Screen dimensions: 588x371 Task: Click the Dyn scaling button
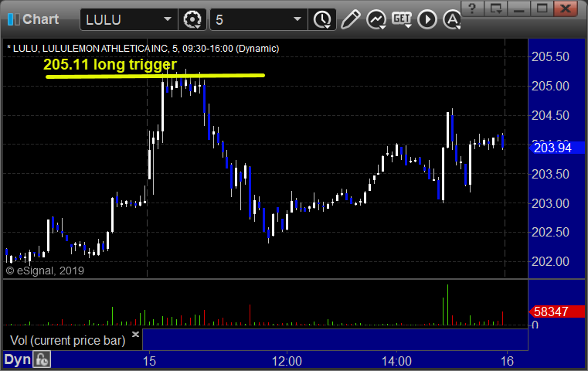[x=17, y=359]
